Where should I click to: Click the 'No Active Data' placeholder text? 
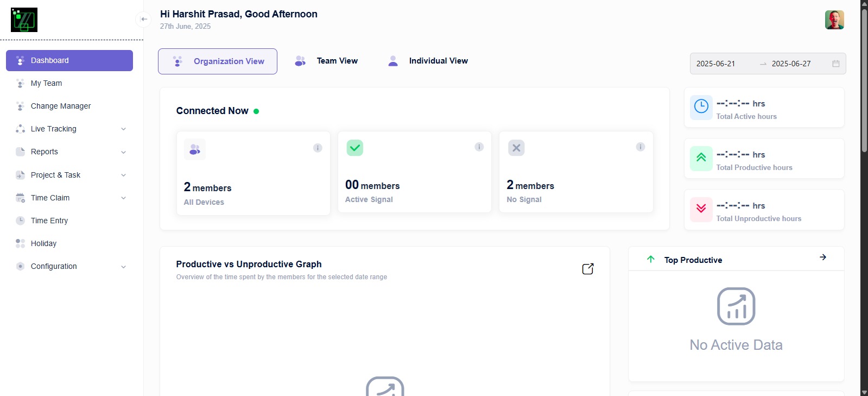[x=736, y=345]
